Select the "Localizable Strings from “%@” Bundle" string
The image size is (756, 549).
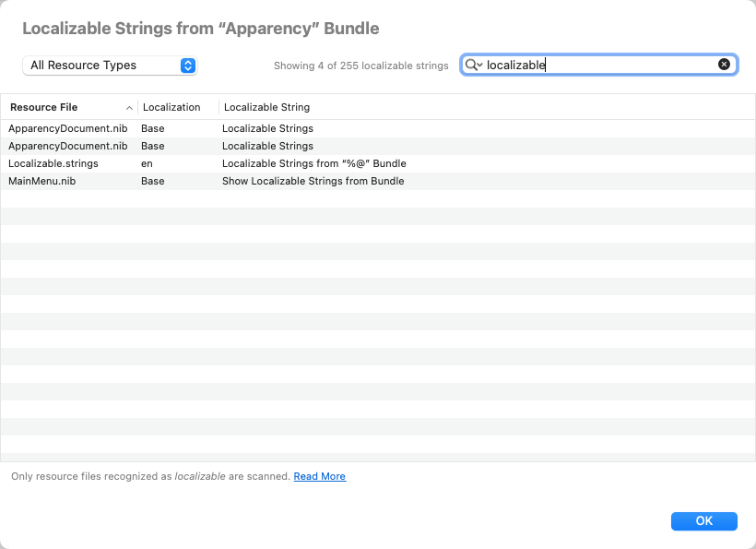click(x=313, y=163)
